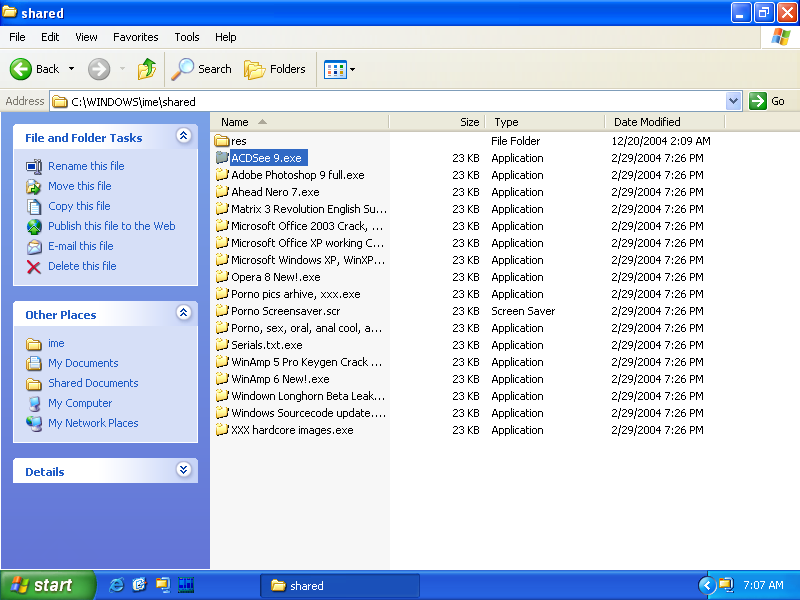The height and width of the screenshot is (600, 800).
Task: Click Move this file
Action: point(80,186)
